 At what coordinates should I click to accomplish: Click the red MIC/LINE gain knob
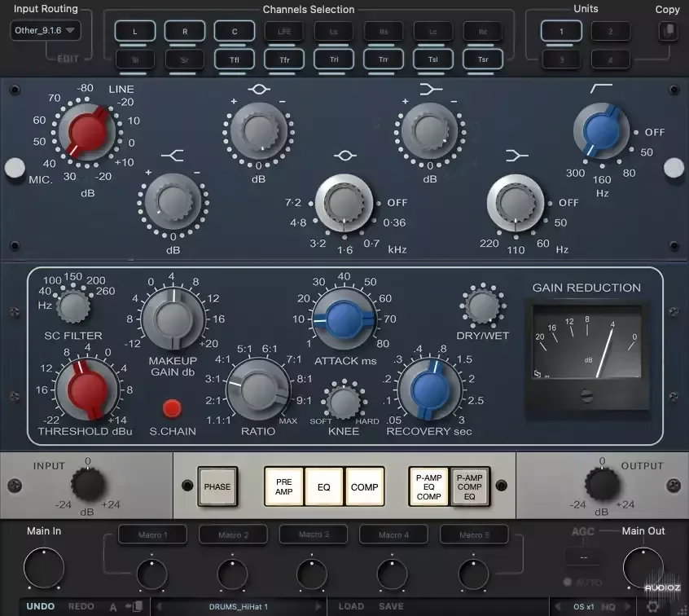(87, 131)
